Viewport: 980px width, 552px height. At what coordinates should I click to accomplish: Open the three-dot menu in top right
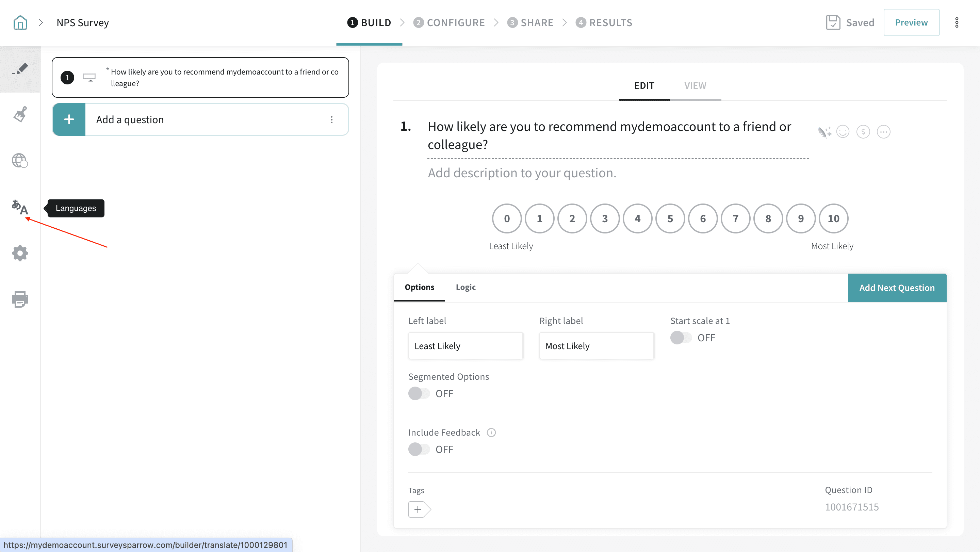(x=957, y=22)
